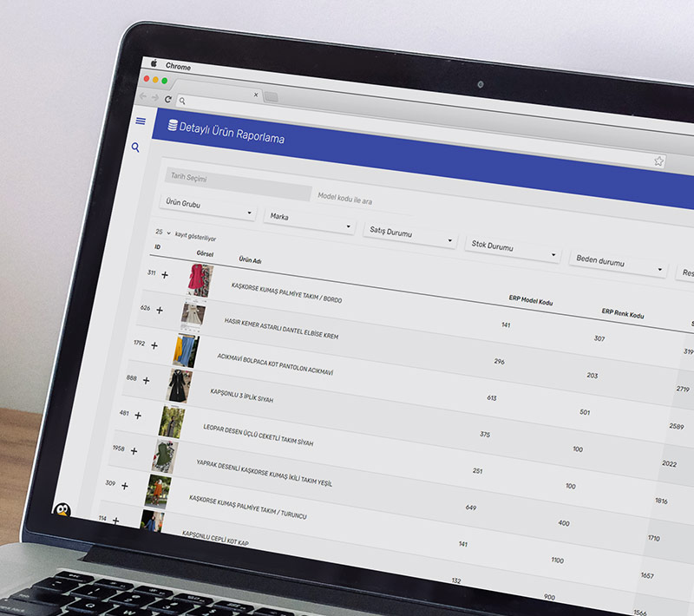Click the Tarih Seçimi date field
This screenshot has height=616, width=694.
(238, 184)
